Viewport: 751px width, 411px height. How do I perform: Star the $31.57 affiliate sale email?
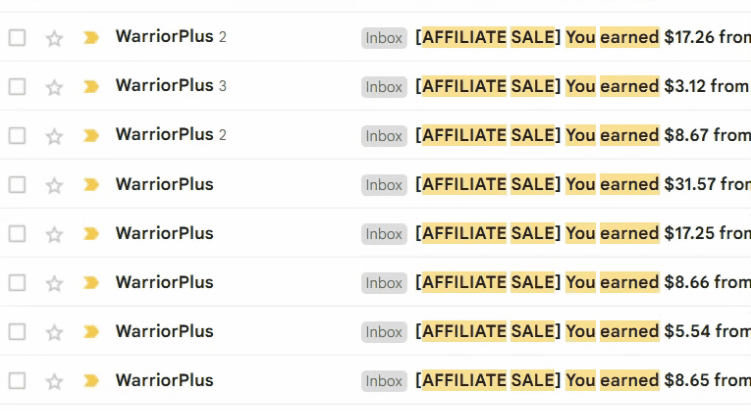click(54, 185)
